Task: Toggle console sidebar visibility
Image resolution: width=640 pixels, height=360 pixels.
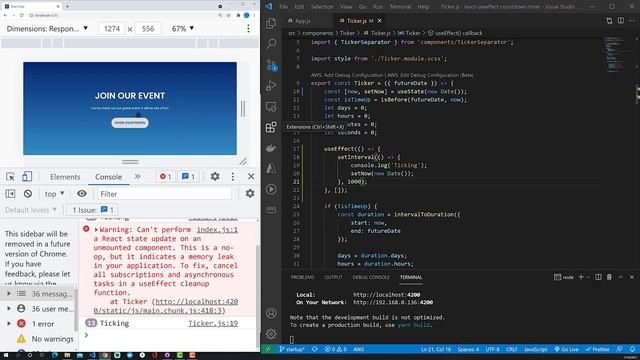Action: click(x=10, y=193)
